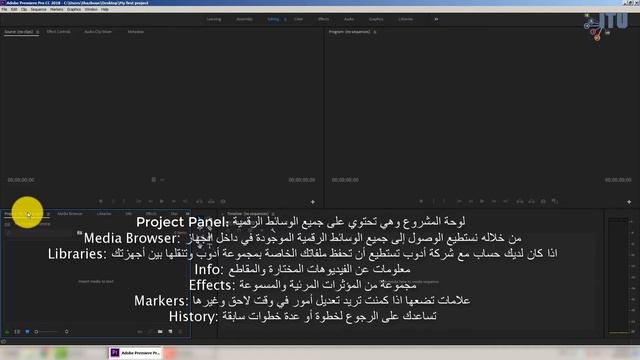Viewport: 640px width, 360px height.
Task: Create a New Bin in Project panel
Action: [160, 332]
